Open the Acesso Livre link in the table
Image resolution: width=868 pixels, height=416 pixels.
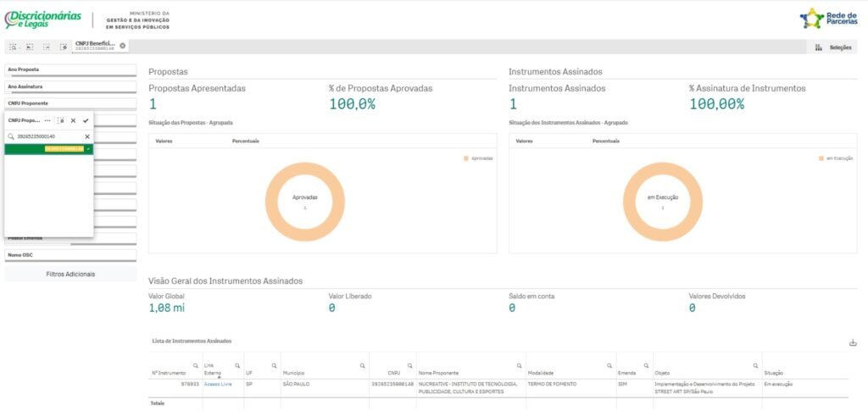point(218,384)
